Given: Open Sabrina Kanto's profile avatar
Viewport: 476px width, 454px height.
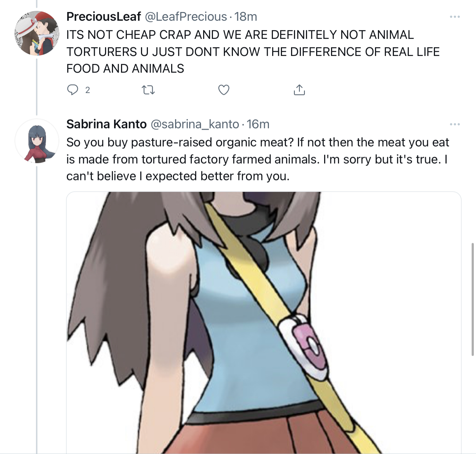Looking at the screenshot, I should click(37, 141).
